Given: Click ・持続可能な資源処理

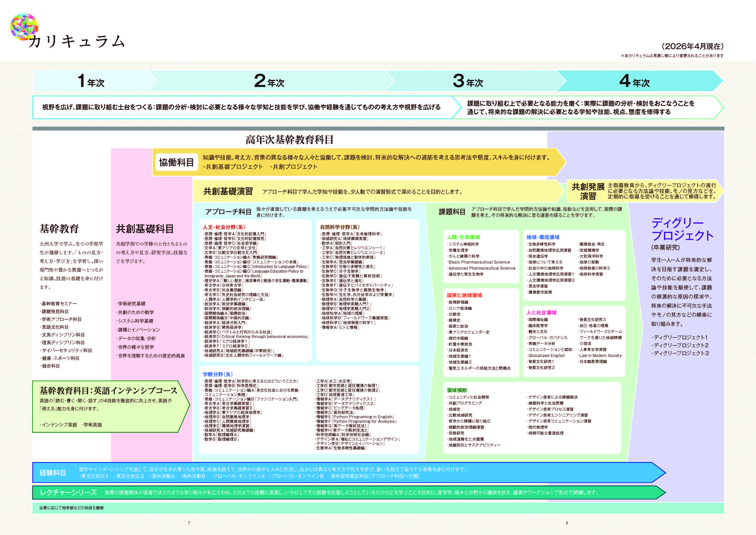Looking at the screenshot, I should [x=545, y=433].
